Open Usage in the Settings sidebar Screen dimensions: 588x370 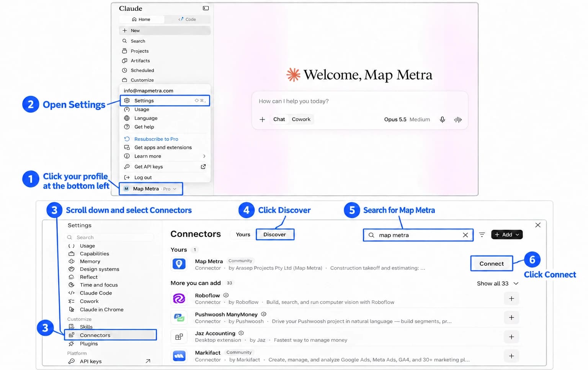[109, 246]
